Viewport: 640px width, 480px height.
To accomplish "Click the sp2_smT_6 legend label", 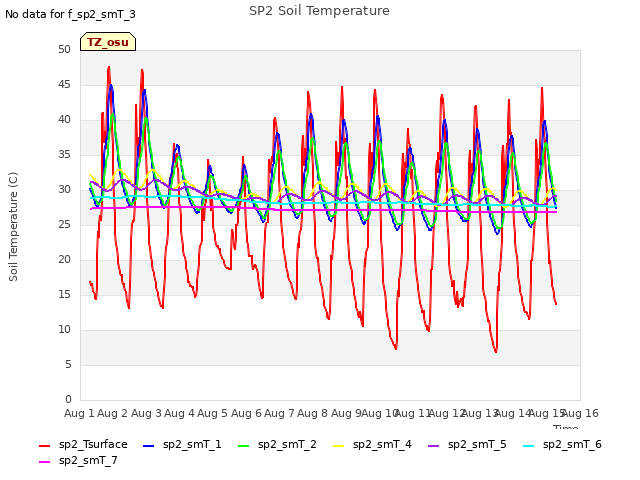I will (572, 444).
